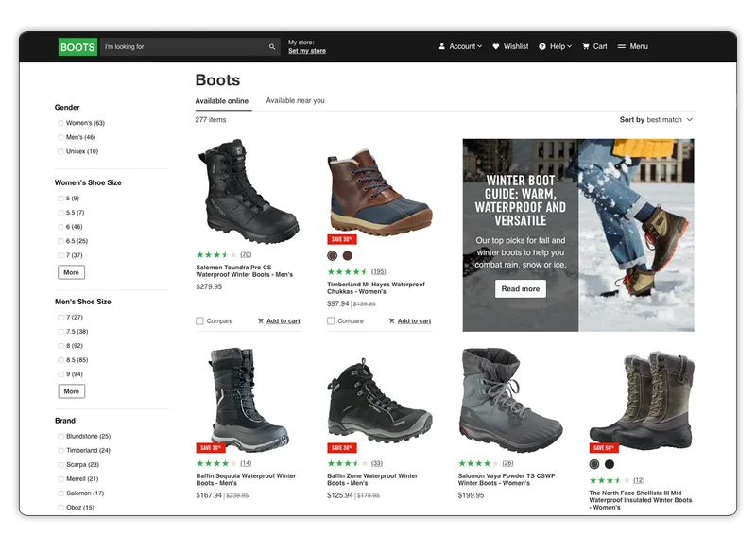
Task: Select black North Face Shellista swatch
Action: (610, 464)
